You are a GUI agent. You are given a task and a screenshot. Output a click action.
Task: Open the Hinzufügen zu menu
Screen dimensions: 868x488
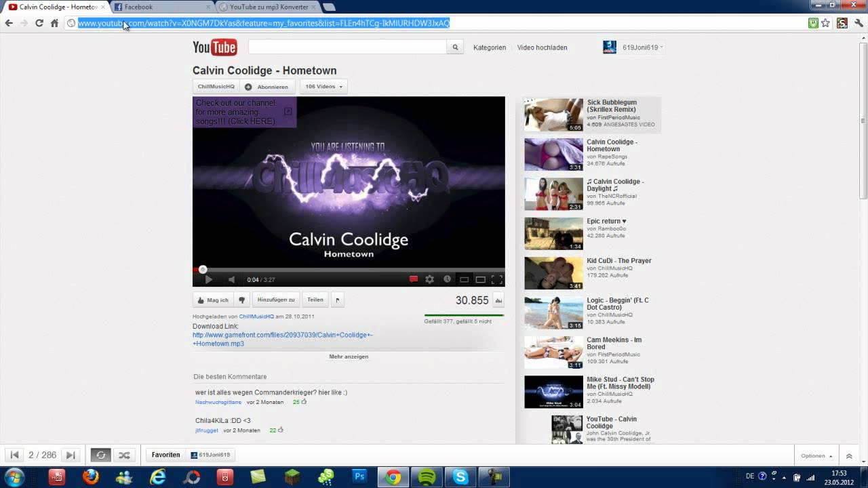point(276,300)
